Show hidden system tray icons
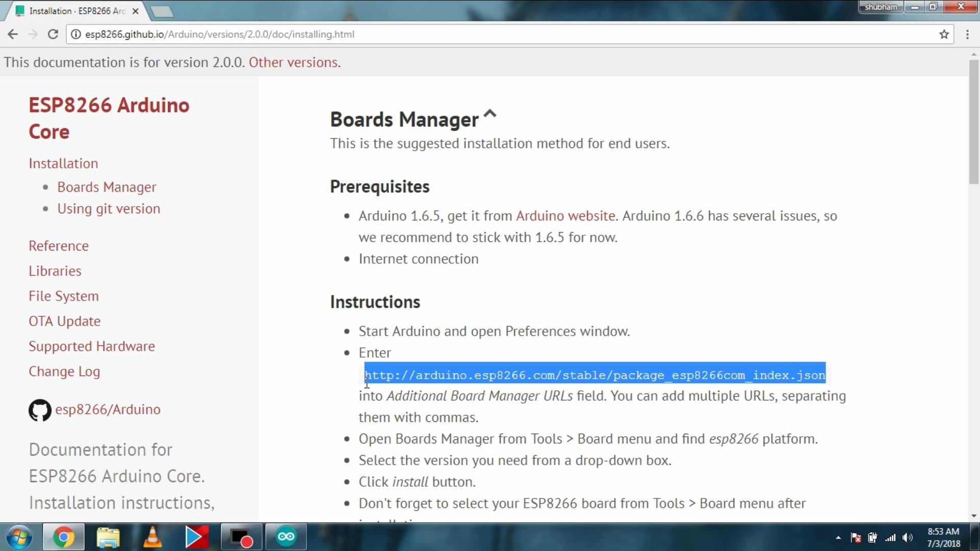 [838, 538]
